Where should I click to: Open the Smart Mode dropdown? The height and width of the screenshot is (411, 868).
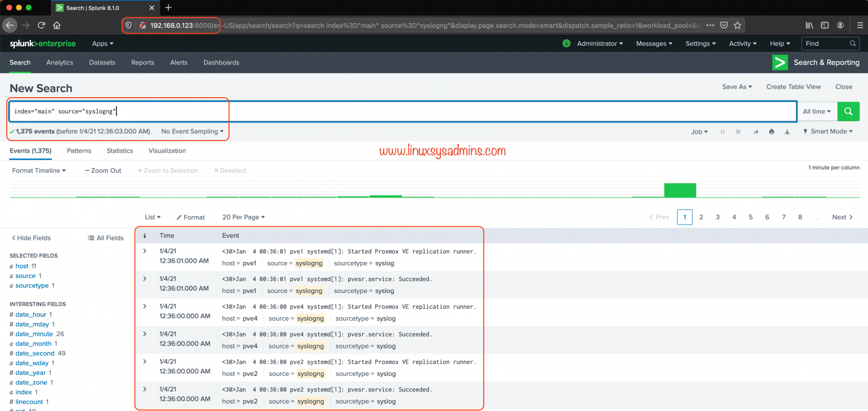point(827,131)
